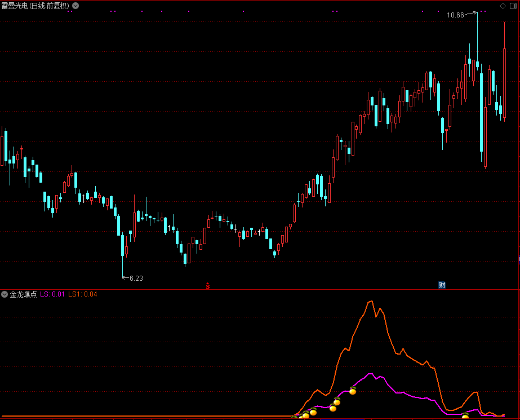Expand the 金龙爆点 indicator dropdown arrow
The image size is (520, 420).
[5, 294]
